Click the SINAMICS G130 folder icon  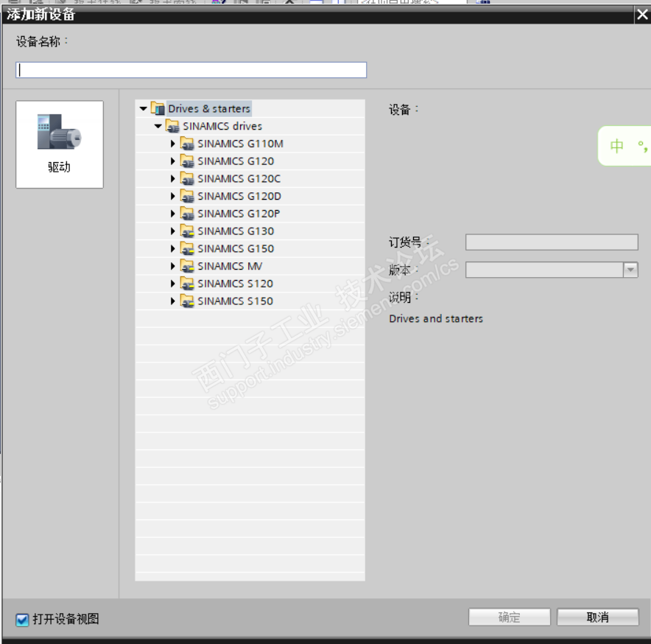(187, 231)
